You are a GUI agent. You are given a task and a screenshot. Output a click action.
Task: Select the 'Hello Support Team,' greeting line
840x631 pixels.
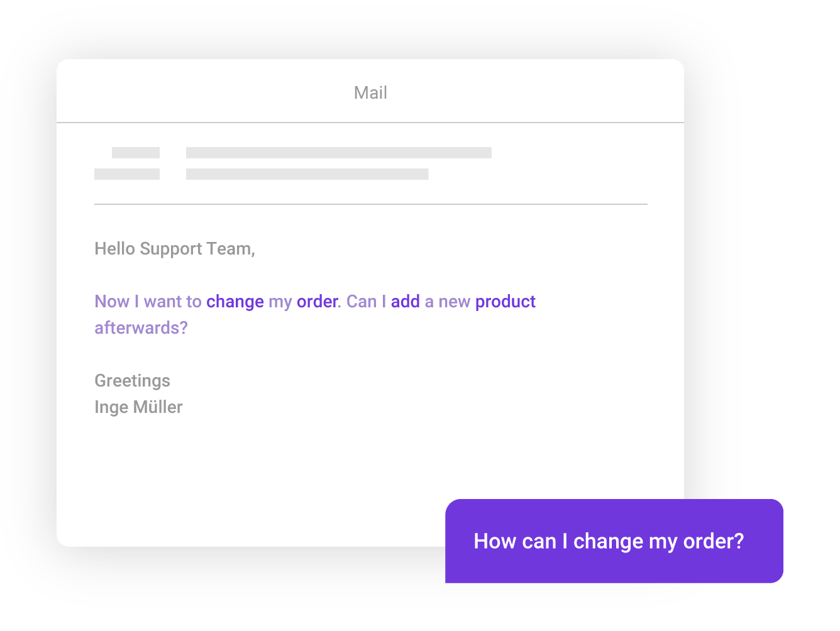175,249
